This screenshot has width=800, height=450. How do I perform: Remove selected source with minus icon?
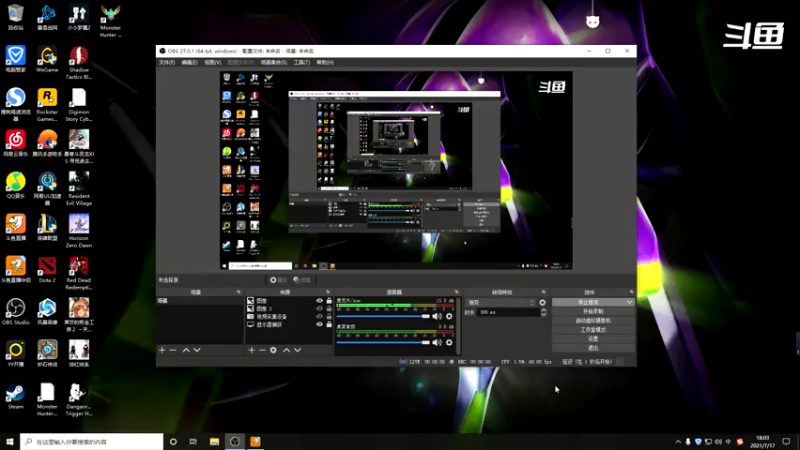click(x=262, y=350)
